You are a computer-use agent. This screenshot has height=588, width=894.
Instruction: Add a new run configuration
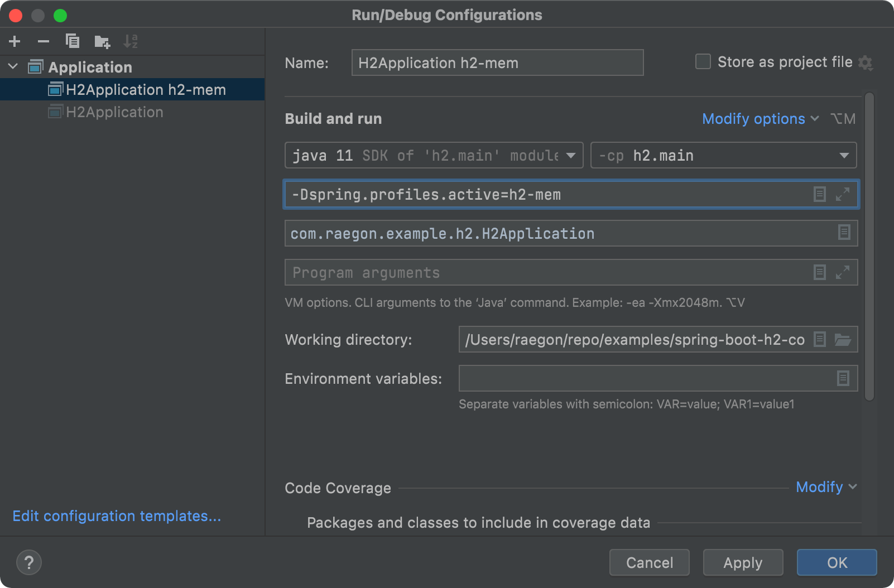[15, 41]
